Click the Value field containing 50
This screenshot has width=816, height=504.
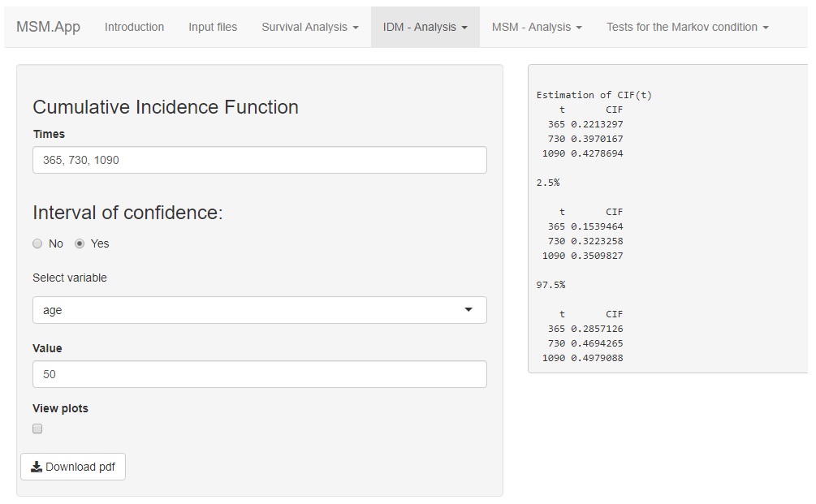[x=260, y=374]
